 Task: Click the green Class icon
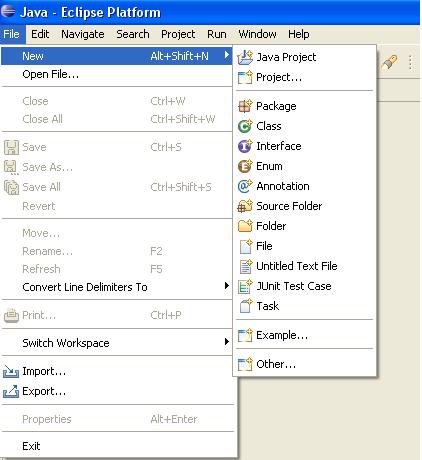point(245,126)
